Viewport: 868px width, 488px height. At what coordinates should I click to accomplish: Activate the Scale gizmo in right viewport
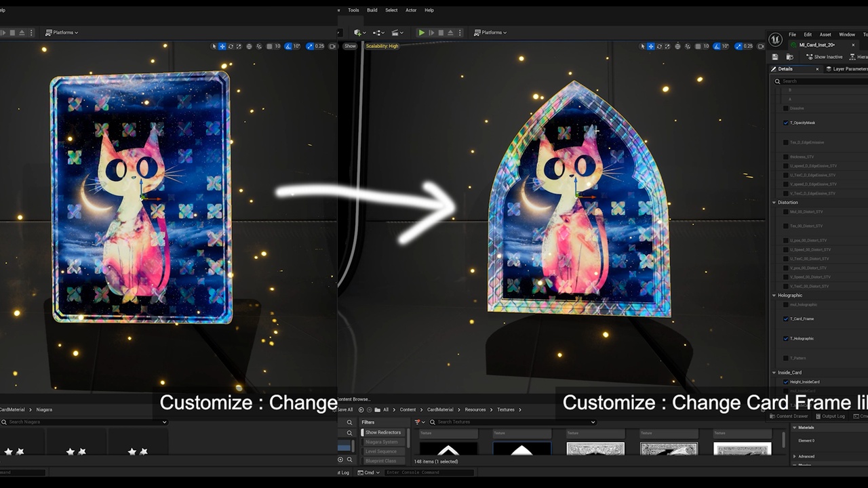tap(668, 46)
